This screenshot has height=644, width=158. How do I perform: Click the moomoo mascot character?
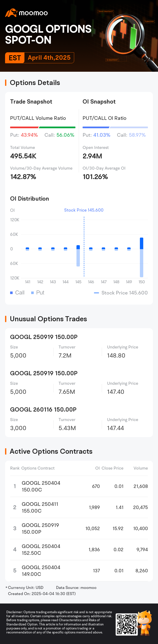tap(145, 623)
